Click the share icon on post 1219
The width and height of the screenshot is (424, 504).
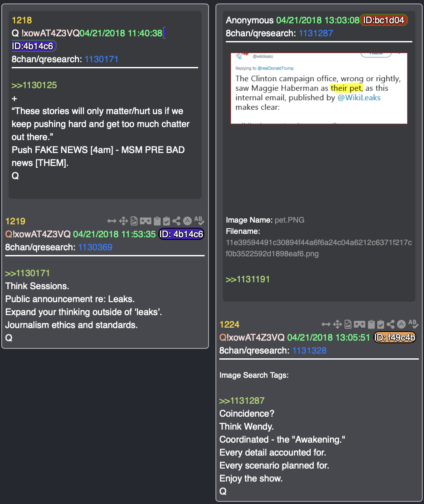point(176,221)
